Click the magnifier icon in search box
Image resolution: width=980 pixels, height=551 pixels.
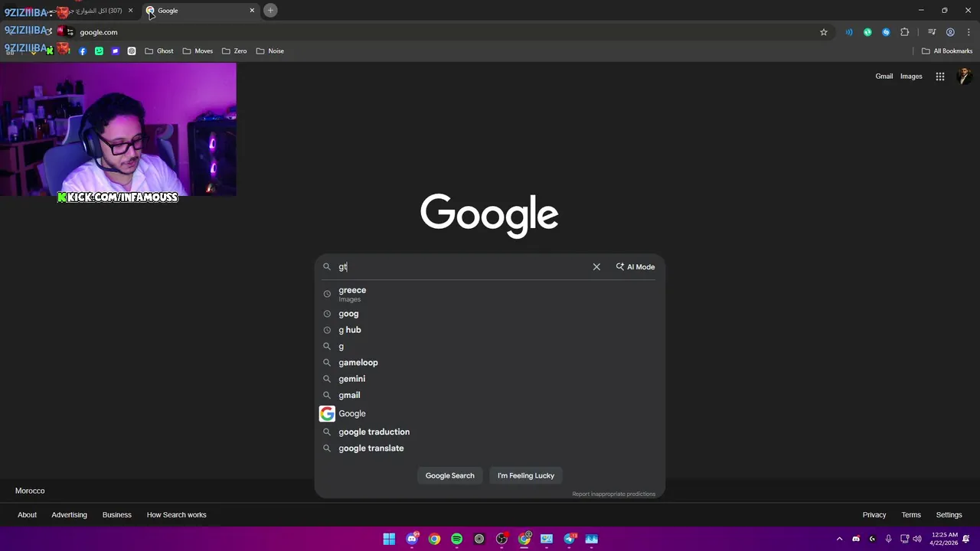(326, 266)
